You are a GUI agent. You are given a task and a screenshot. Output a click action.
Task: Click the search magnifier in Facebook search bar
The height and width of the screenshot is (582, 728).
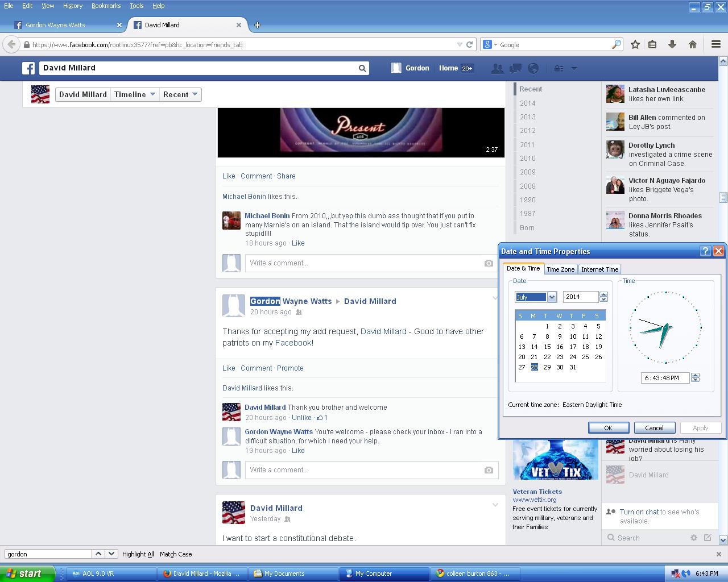(362, 68)
